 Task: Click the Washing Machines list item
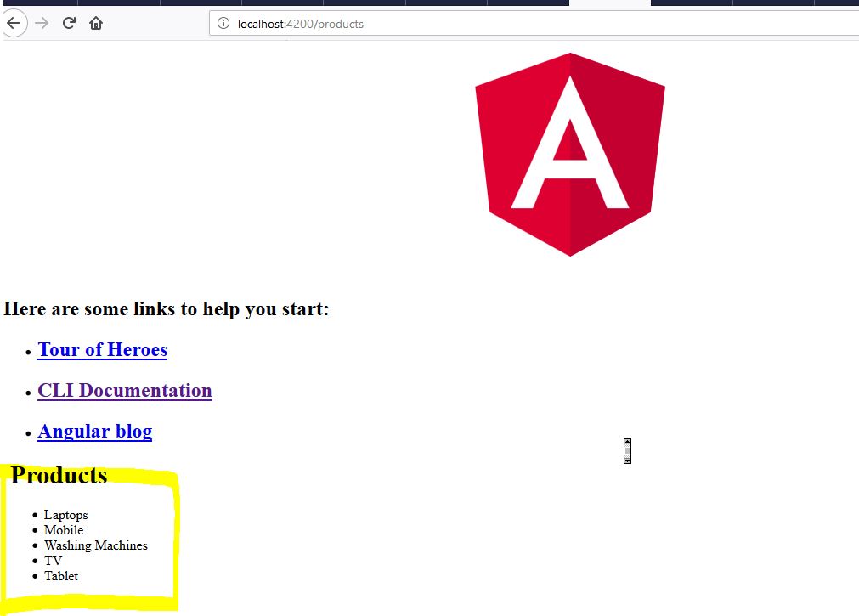pyautogui.click(x=96, y=545)
